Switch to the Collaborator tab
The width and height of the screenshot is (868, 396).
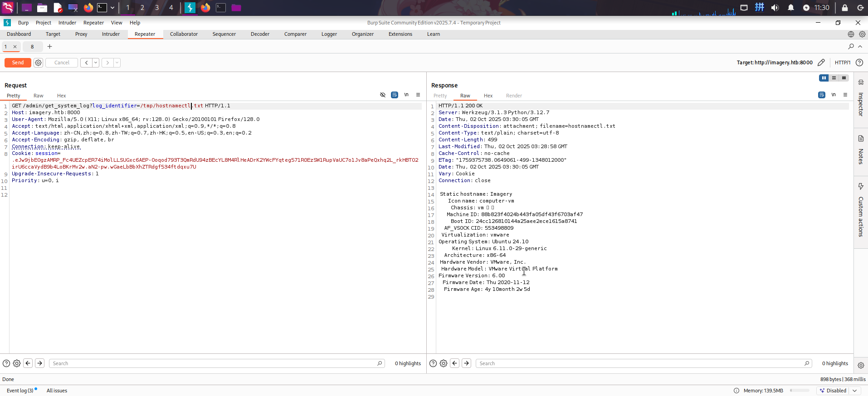[184, 34]
